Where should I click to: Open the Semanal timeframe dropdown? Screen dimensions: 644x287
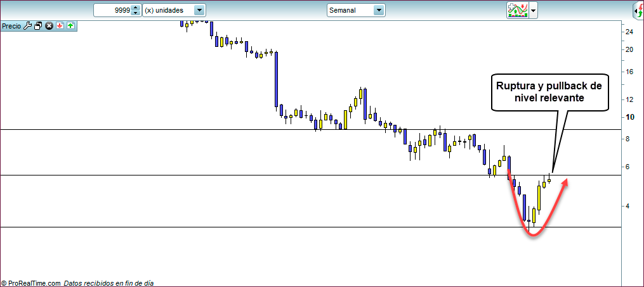point(379,10)
